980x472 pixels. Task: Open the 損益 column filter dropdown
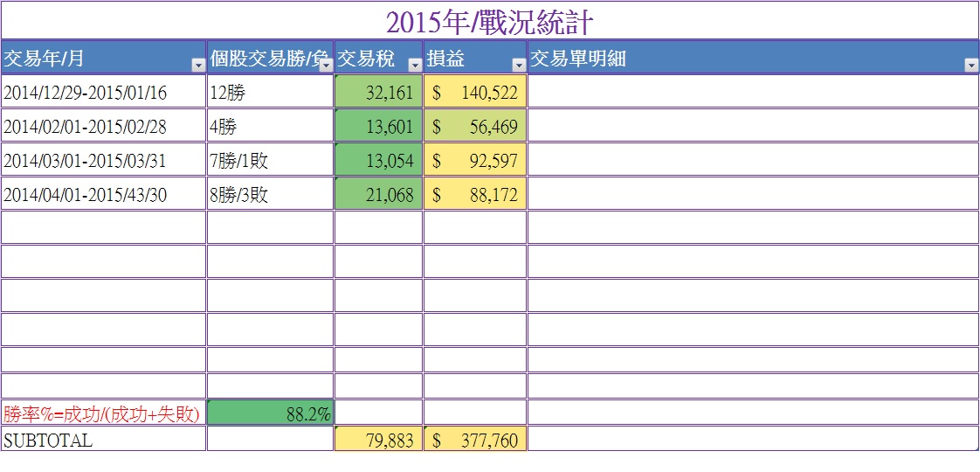[x=519, y=65]
